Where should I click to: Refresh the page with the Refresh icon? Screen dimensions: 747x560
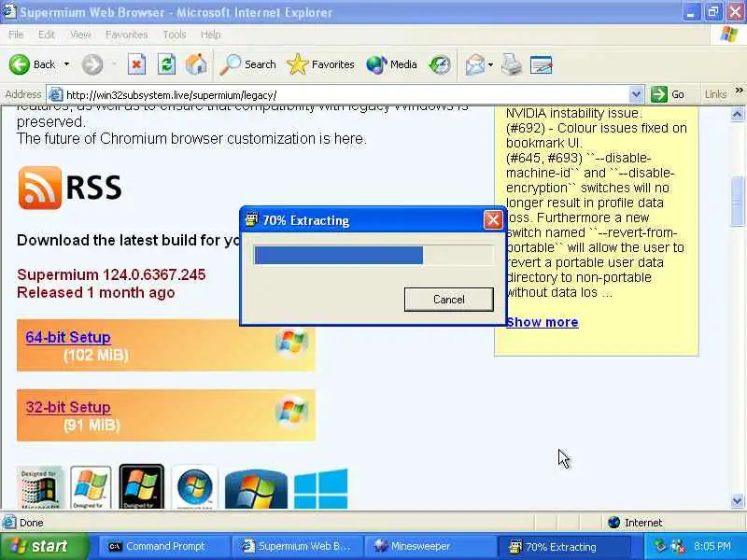[x=166, y=64]
